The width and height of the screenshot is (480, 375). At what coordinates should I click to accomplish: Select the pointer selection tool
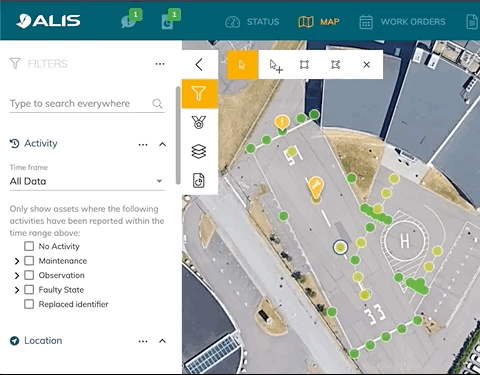243,65
